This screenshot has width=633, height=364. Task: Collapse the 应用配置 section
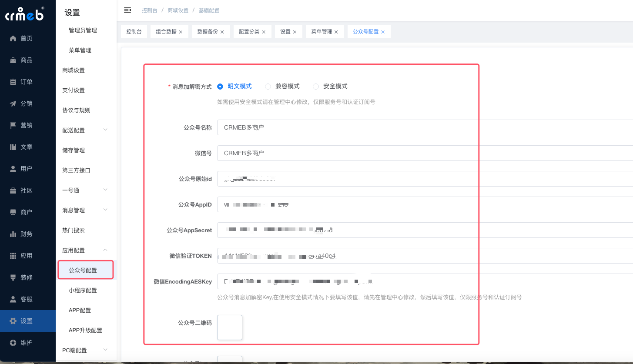(x=105, y=250)
